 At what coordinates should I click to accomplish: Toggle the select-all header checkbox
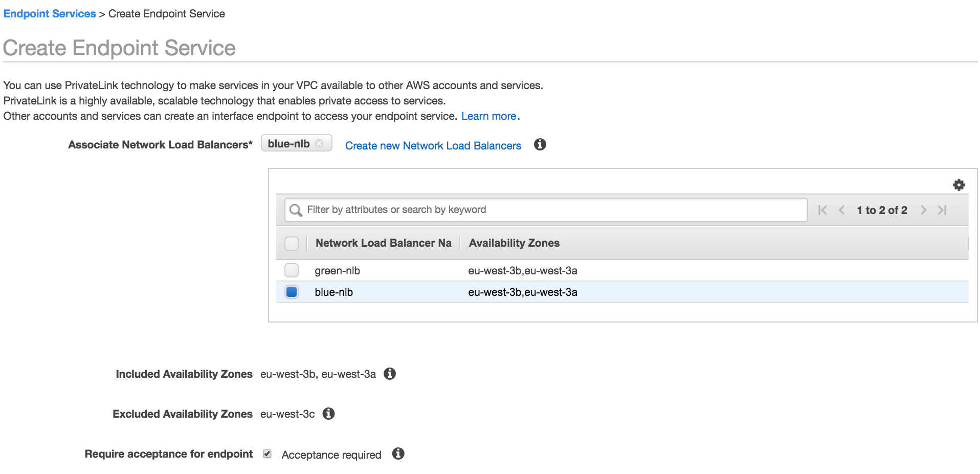click(292, 243)
